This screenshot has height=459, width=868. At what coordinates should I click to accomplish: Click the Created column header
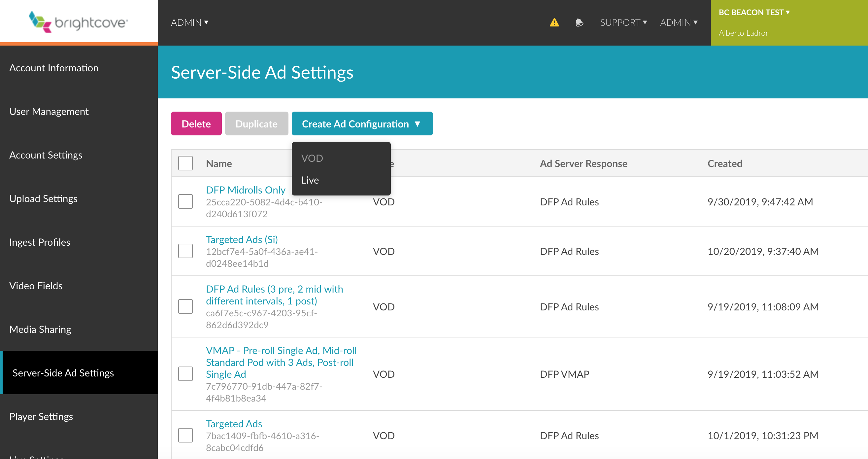click(725, 163)
